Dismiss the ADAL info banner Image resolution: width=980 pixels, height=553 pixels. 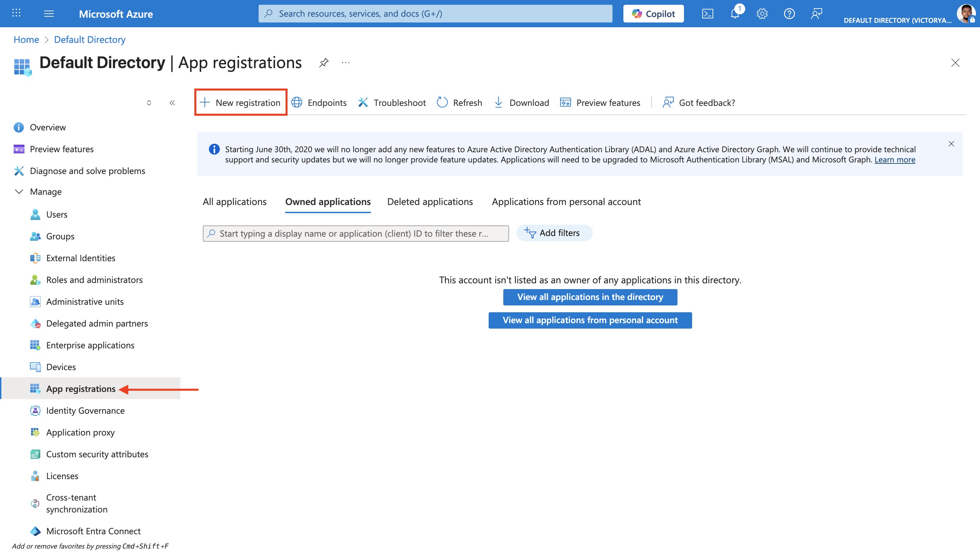click(951, 143)
